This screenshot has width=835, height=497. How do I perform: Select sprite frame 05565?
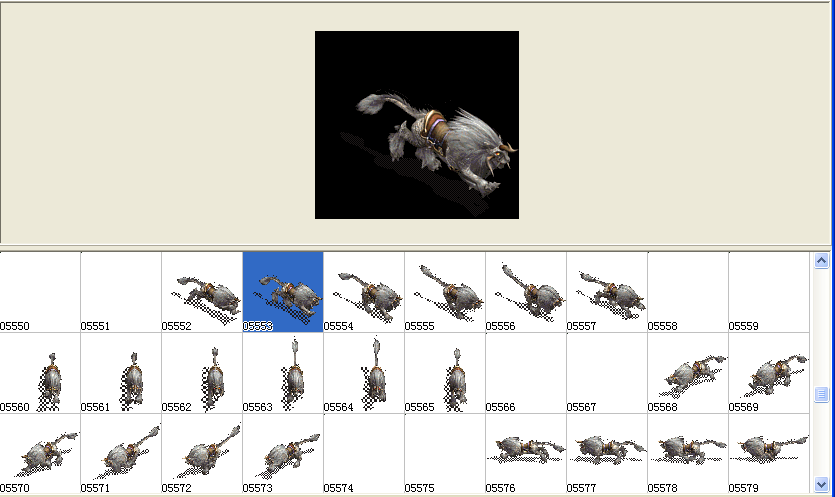445,373
